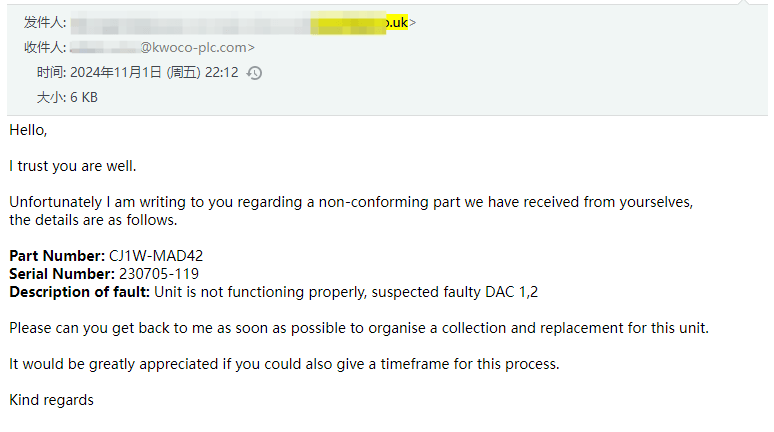The width and height of the screenshot is (774, 432).
Task: Open the recipient @kwoco-plc.com address
Action: click(162, 47)
